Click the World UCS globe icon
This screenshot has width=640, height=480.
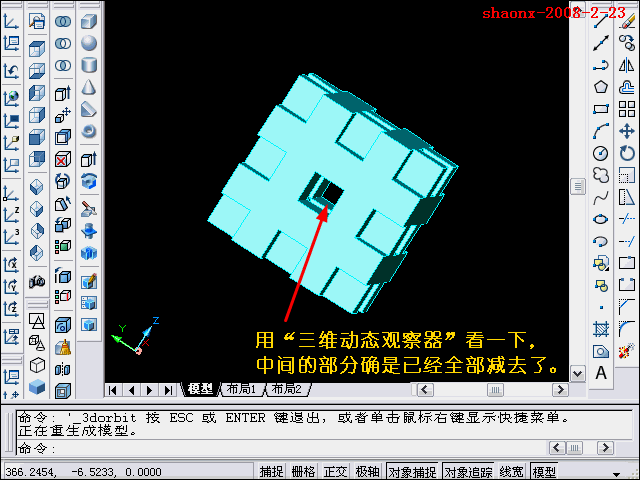coord(11,98)
